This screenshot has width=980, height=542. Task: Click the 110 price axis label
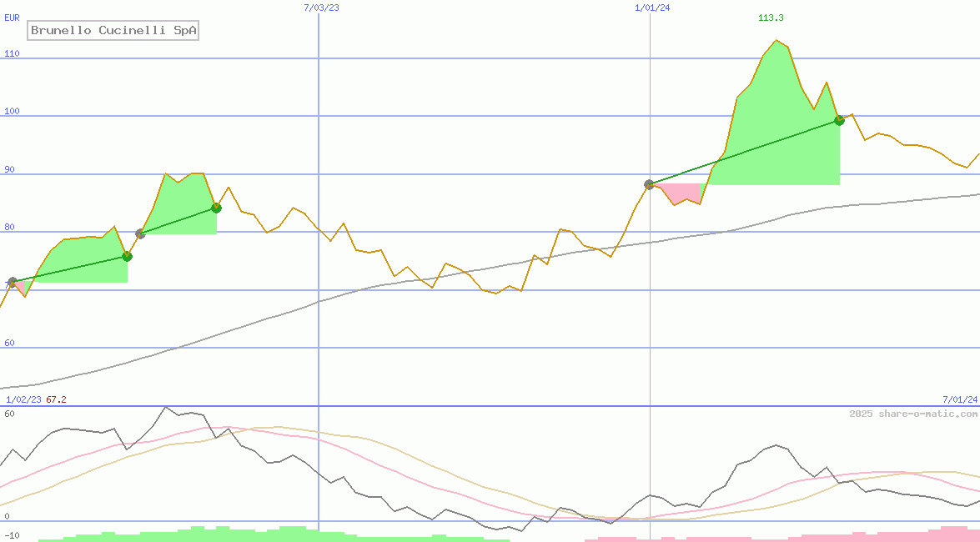tap(13, 53)
